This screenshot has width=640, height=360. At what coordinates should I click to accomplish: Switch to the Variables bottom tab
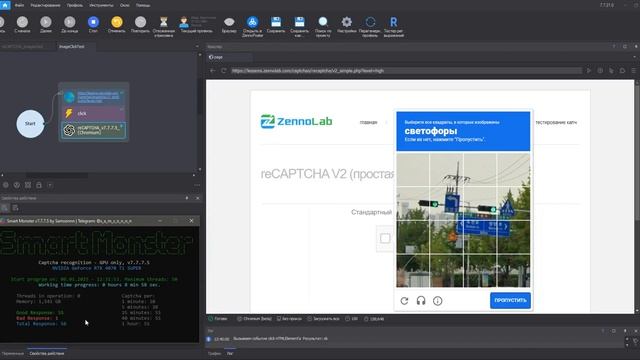click(x=13, y=353)
